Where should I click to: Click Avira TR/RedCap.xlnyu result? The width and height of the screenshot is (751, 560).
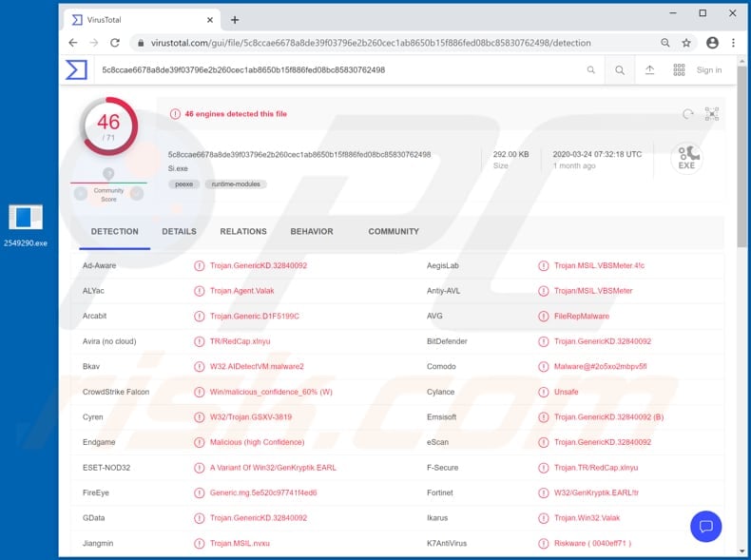tap(240, 341)
